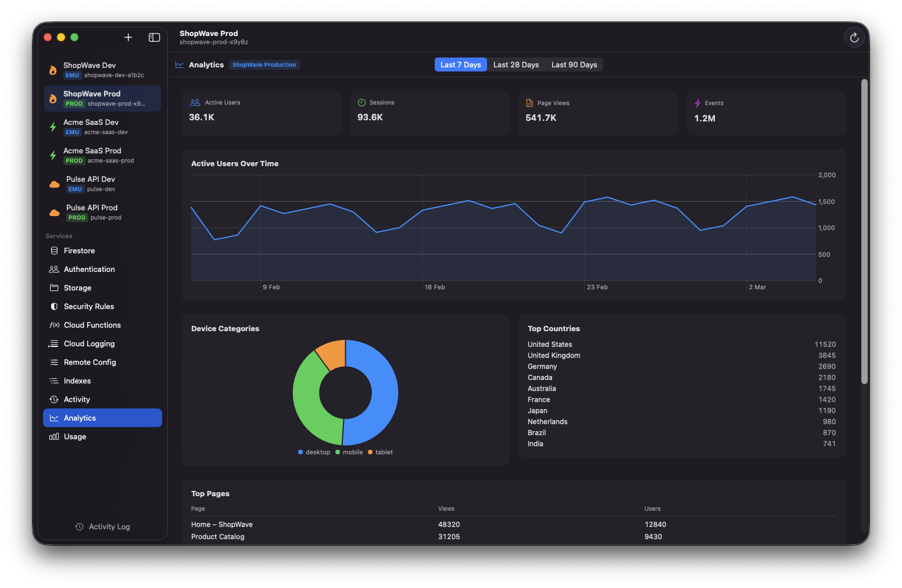902x588 pixels.
Task: Open the Activity section
Action: (76, 399)
